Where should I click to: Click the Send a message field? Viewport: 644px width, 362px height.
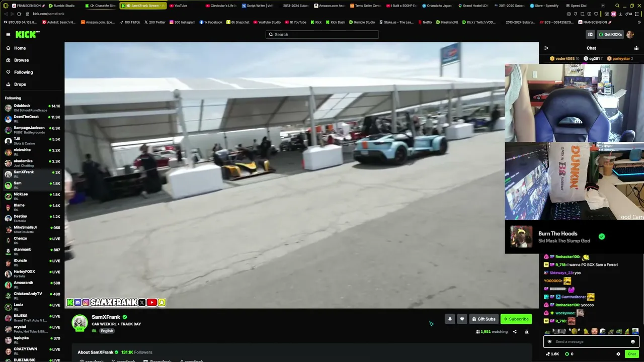(591, 341)
